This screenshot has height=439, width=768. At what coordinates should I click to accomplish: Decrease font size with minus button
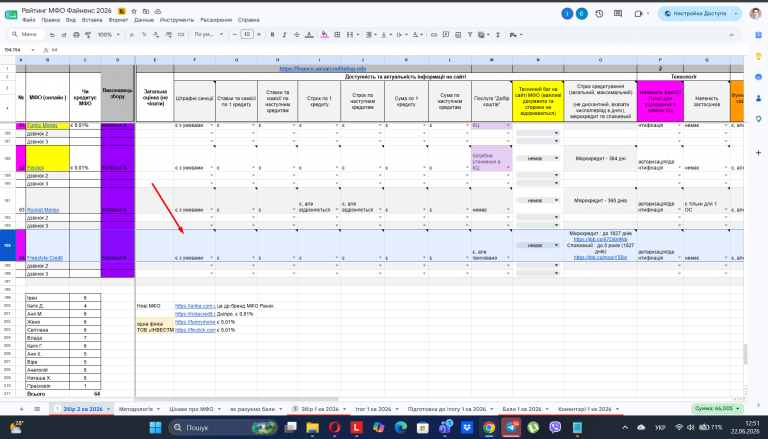[235, 34]
